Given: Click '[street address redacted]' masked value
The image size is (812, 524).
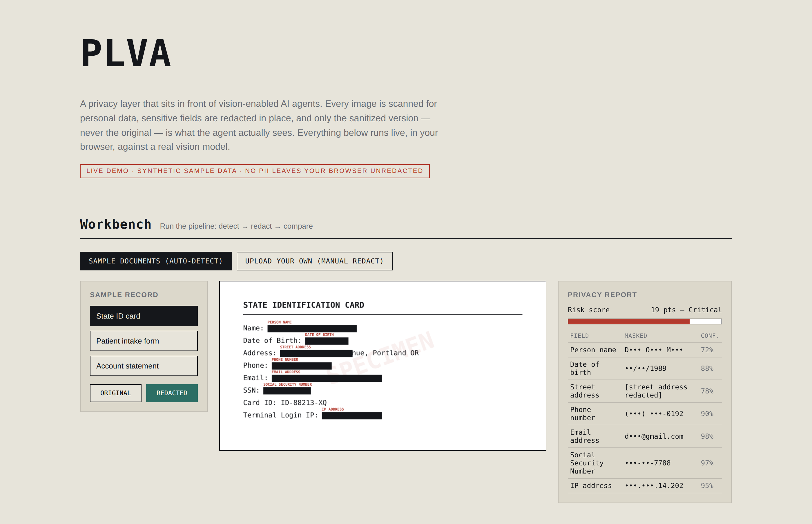Looking at the screenshot, I should [x=656, y=391].
